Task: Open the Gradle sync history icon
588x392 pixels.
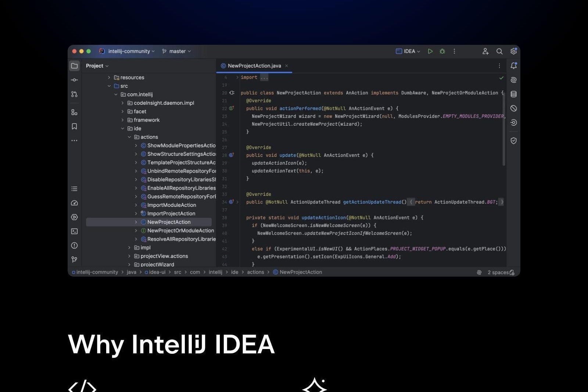Action: point(514,122)
